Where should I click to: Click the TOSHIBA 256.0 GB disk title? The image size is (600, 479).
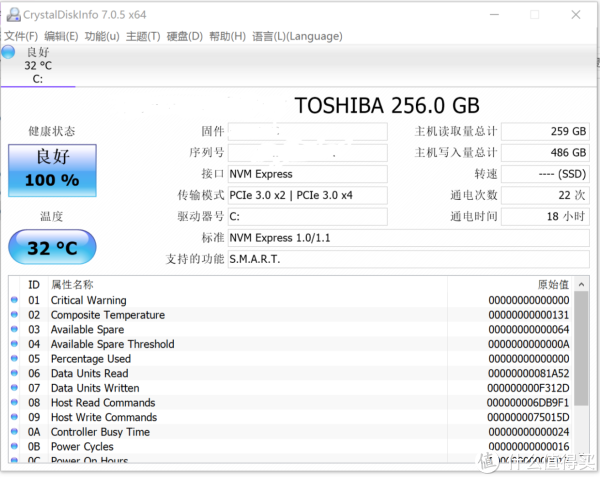387,106
